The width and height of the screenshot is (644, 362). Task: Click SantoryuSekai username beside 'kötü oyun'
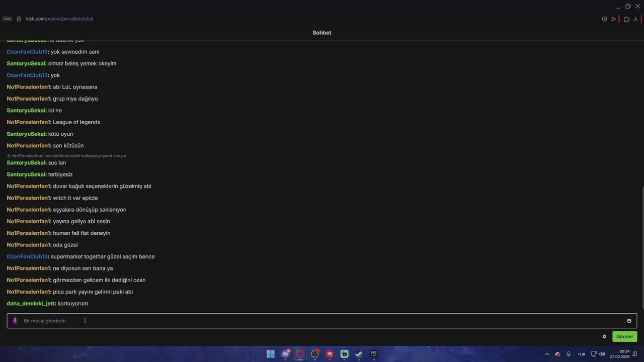click(26, 134)
